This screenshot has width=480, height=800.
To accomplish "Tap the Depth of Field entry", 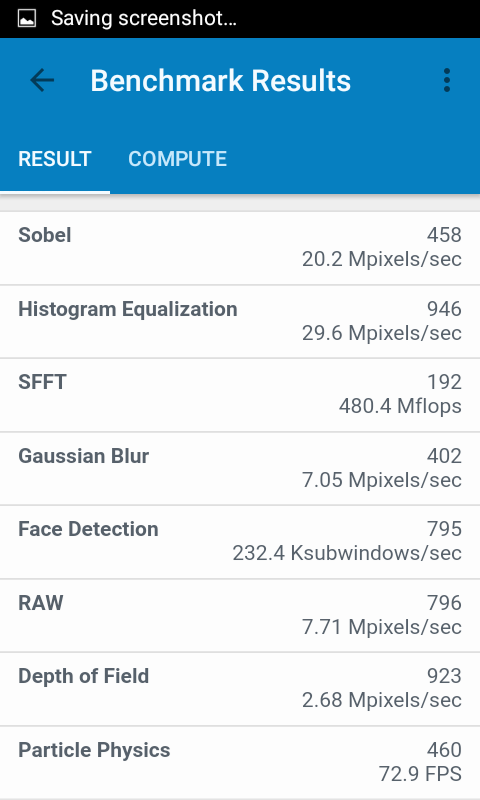I will 240,689.
